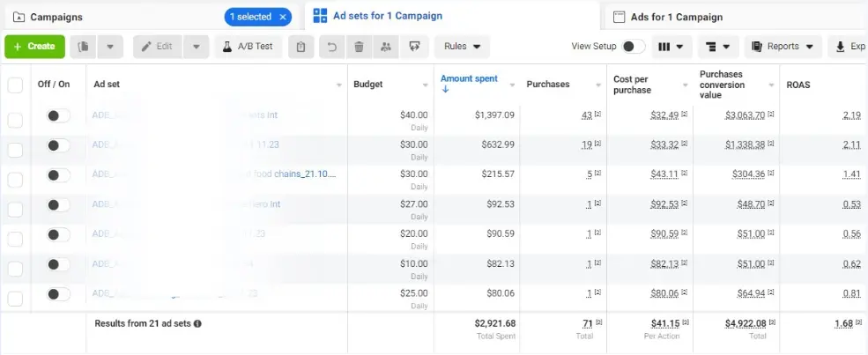Expand the dropdown arrow beside Edit
Viewport: 868px width, 355px height.
coord(197,47)
